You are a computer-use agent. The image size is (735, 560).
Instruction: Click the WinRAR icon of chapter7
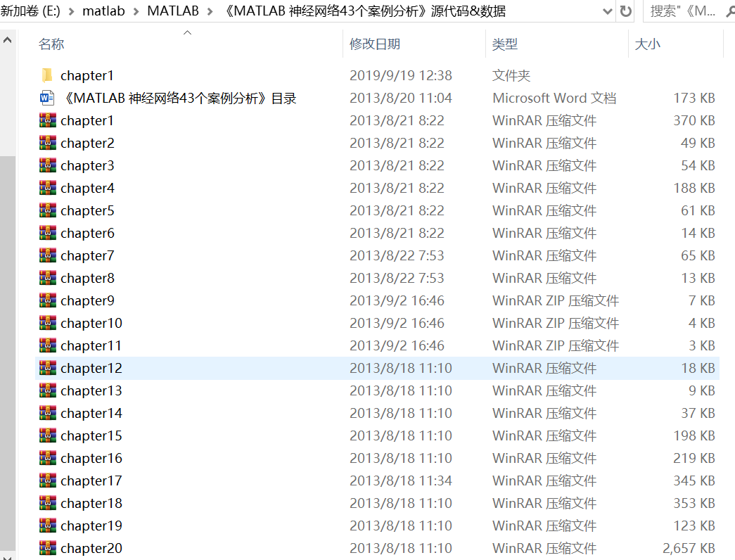tap(48, 255)
